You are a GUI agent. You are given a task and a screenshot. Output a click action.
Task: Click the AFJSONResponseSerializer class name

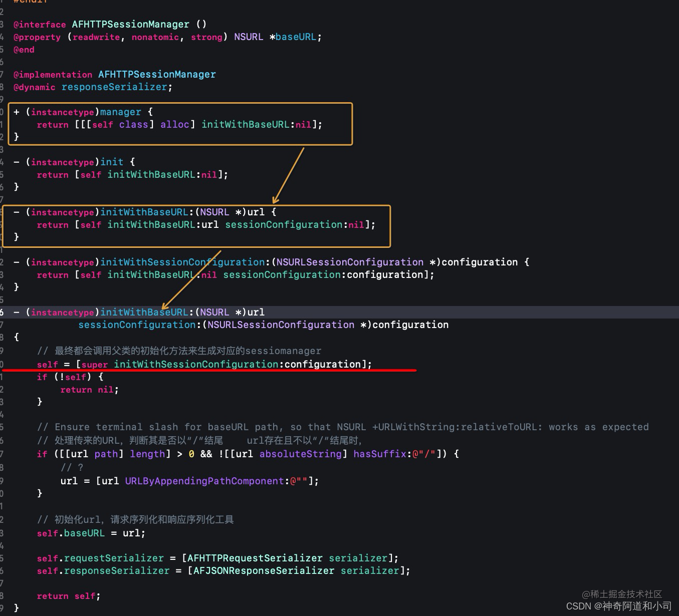coord(264,571)
